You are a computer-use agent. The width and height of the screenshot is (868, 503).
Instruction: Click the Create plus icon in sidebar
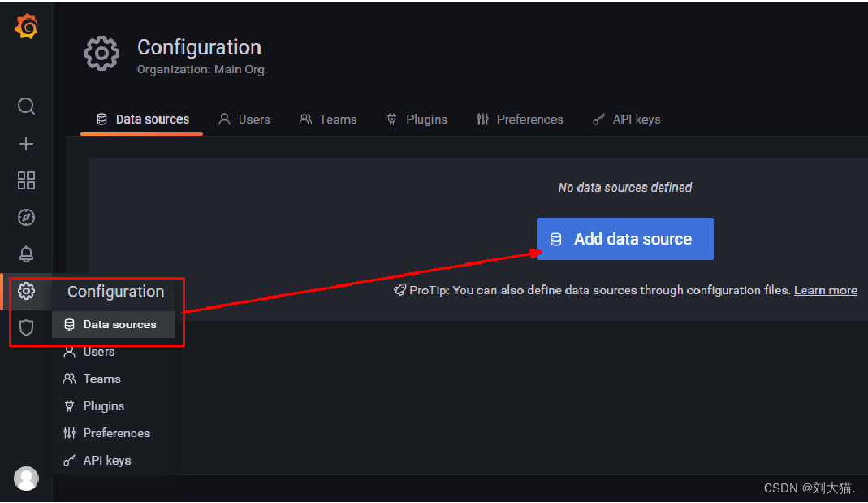click(x=26, y=144)
